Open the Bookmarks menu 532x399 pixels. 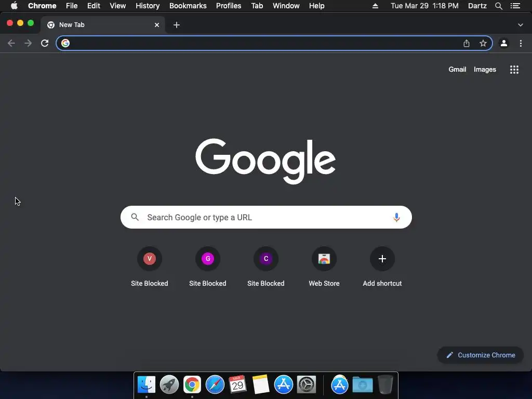(x=188, y=6)
